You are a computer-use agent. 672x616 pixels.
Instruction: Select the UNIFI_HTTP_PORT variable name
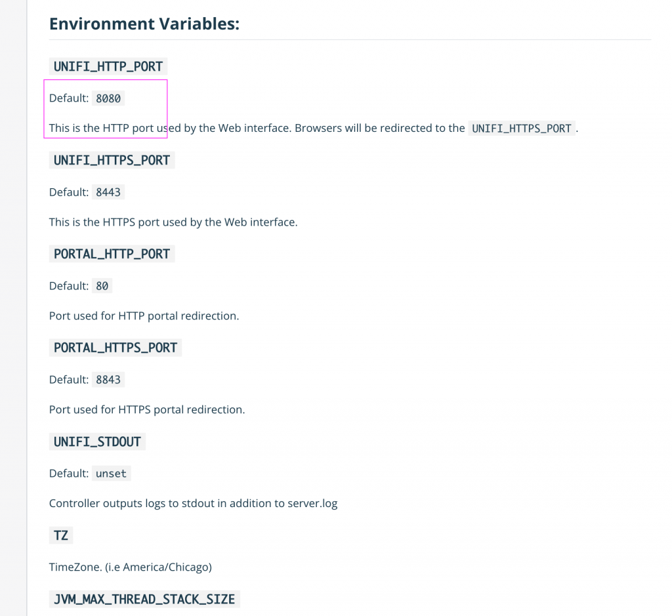[108, 66]
